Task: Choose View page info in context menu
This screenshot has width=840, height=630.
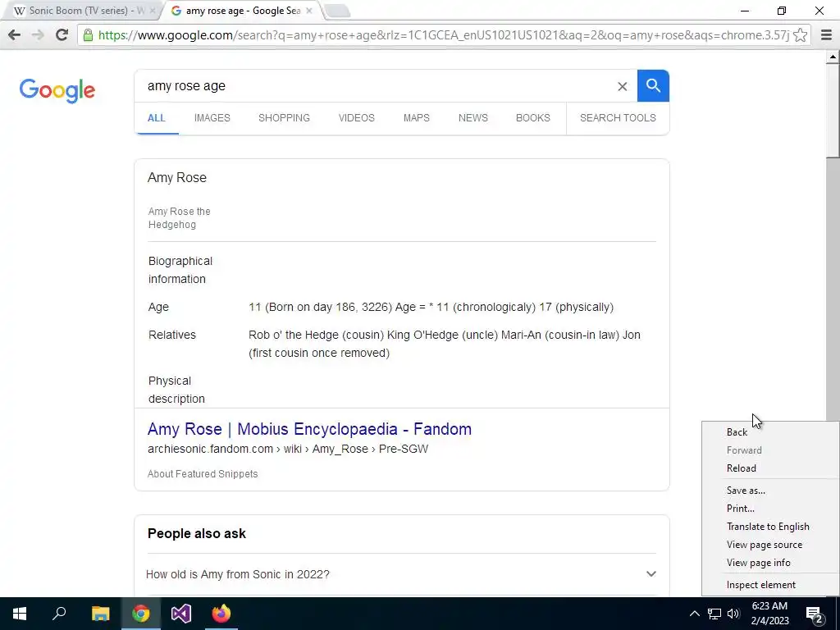Action: [x=758, y=563]
